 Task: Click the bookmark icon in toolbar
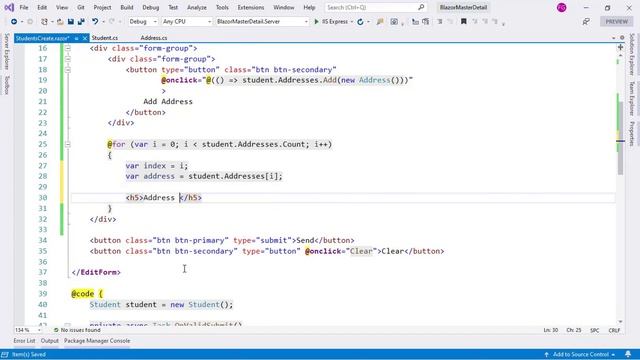click(464, 22)
